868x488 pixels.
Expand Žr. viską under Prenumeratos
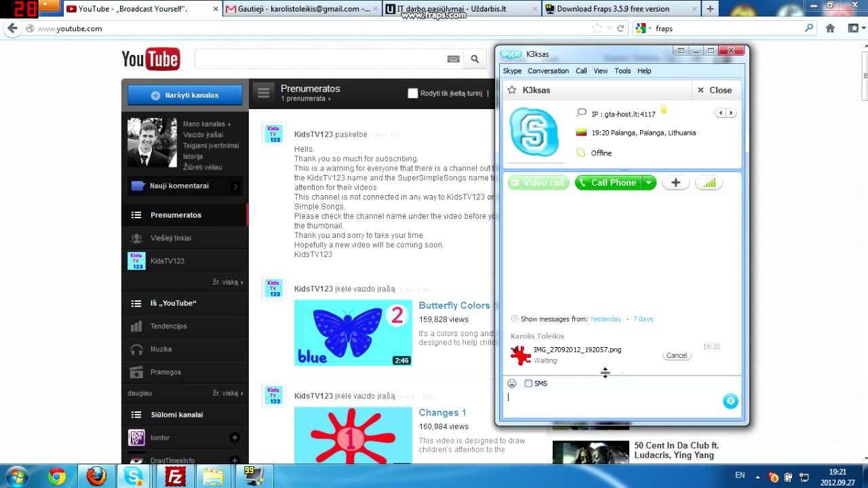[228, 282]
